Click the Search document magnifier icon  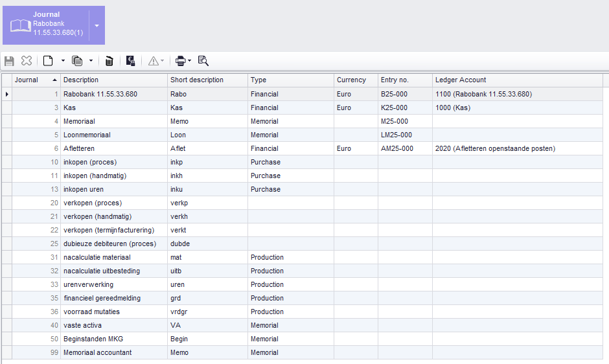click(x=203, y=61)
